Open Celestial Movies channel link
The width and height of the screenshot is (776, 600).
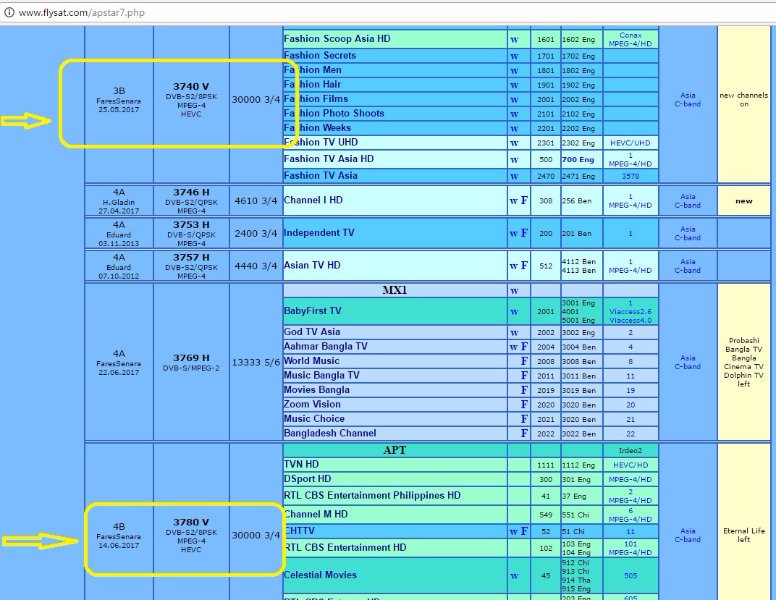(320, 575)
